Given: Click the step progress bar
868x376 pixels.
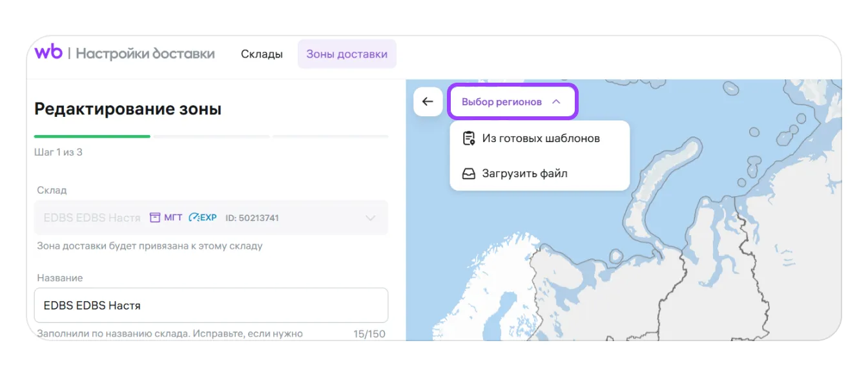Looking at the screenshot, I should click(x=211, y=136).
